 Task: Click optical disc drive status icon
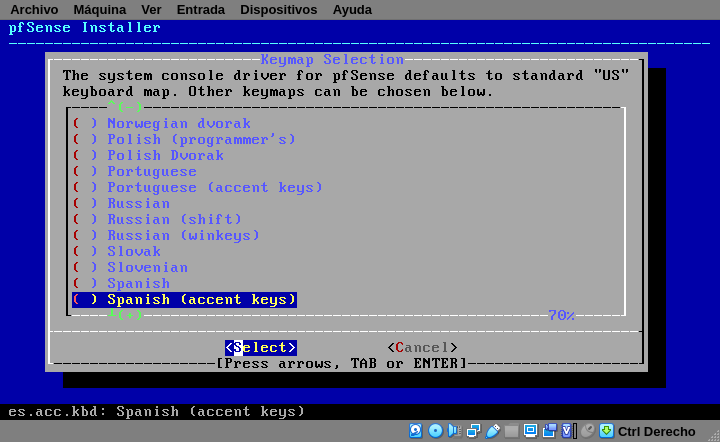[435, 431]
